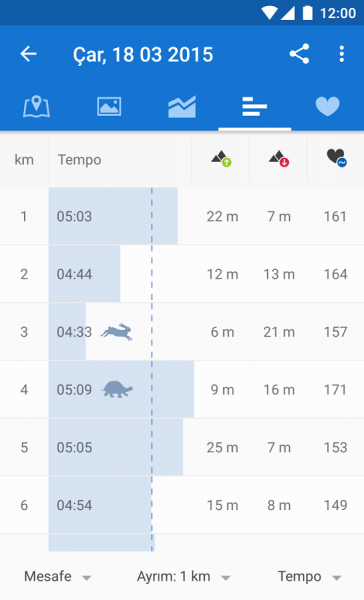The image size is (364, 600).
Task: Click the slowest split turtle icon
Action: point(117,389)
